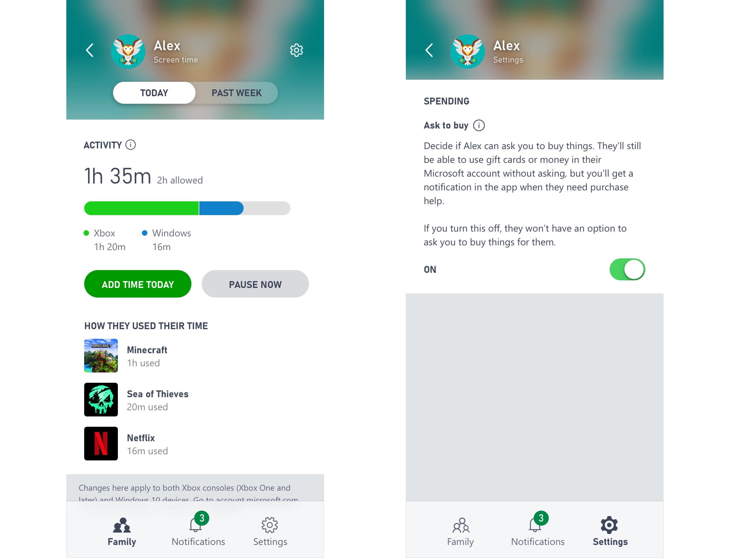Click the screen time usage progress bar
Viewport: 756px width, 558px height.
187,208
